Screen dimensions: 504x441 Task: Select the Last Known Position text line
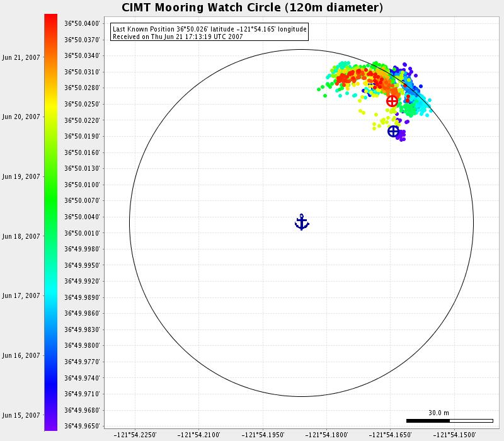pyautogui.click(x=209, y=29)
